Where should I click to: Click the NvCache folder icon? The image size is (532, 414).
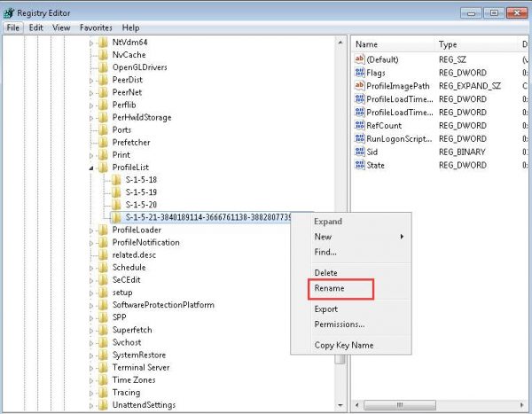[x=103, y=55]
